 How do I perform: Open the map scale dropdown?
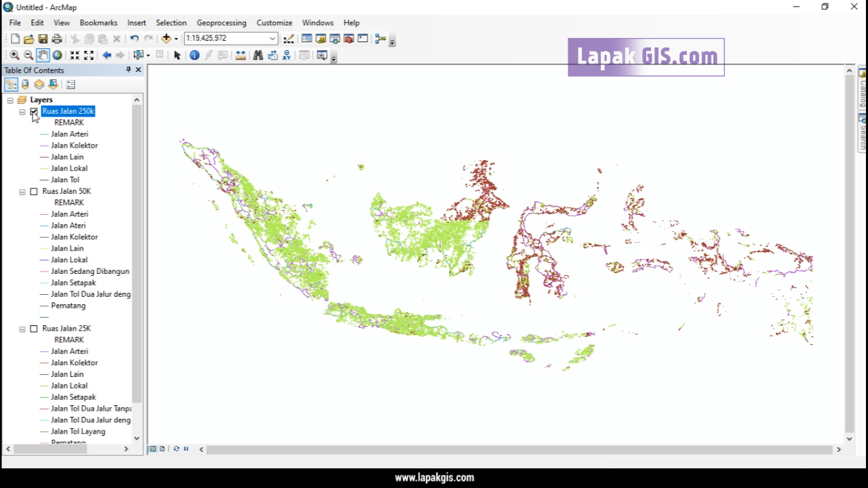(x=272, y=39)
